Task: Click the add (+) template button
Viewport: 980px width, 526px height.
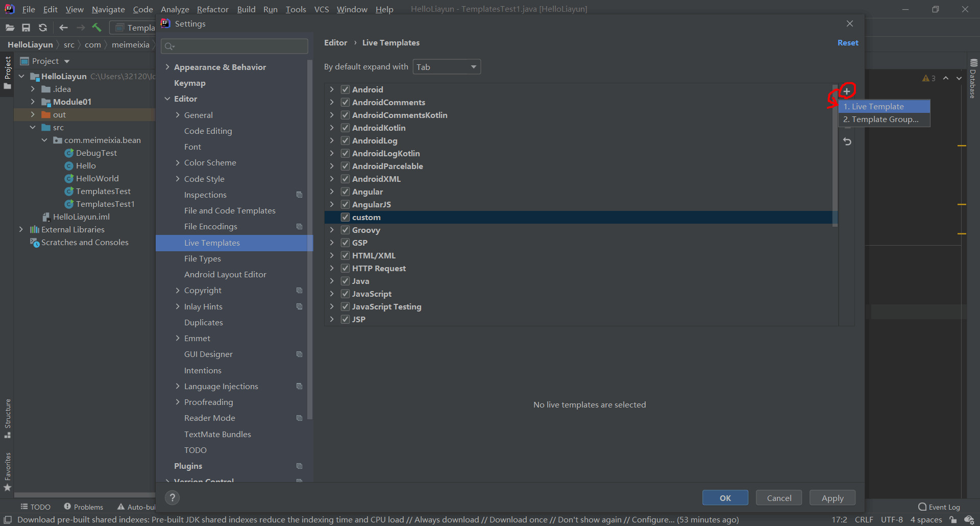Action: point(847,91)
